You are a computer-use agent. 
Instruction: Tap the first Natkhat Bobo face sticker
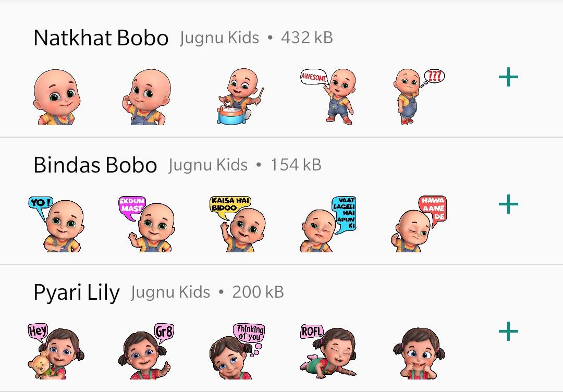(56, 97)
